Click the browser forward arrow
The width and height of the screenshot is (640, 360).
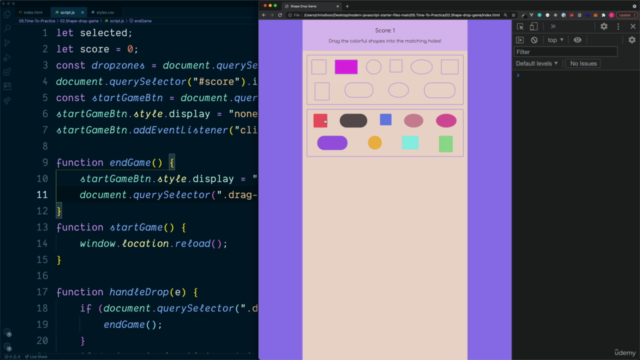[272, 15]
